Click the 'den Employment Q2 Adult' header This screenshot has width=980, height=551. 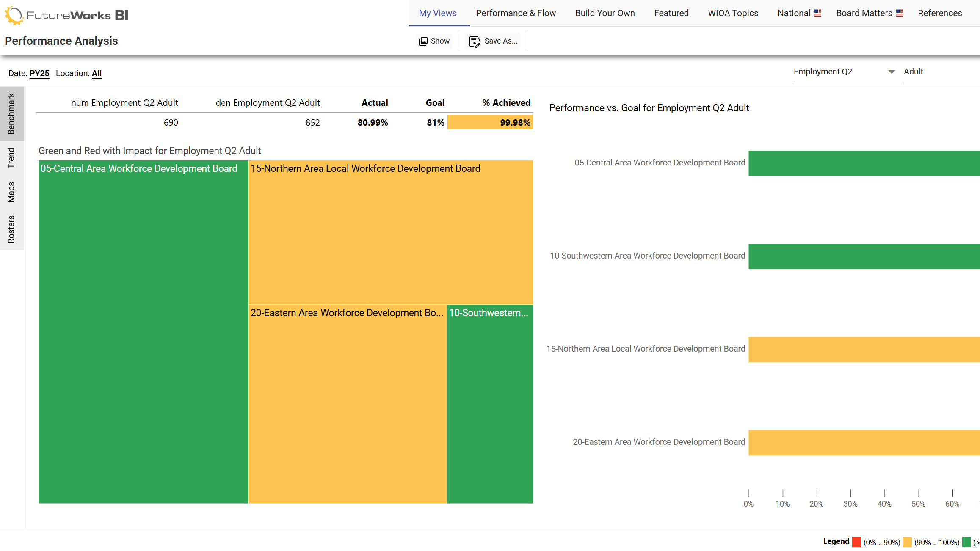click(x=268, y=103)
